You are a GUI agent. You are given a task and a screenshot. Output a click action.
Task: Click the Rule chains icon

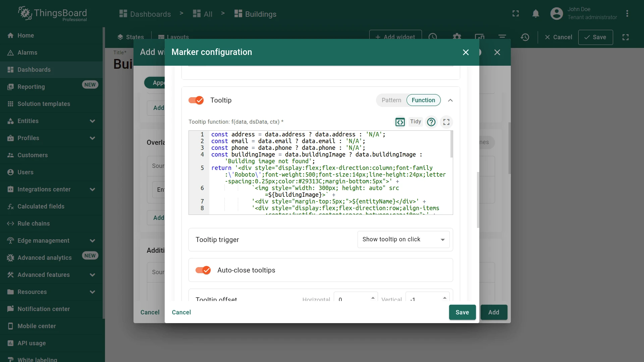point(11,224)
